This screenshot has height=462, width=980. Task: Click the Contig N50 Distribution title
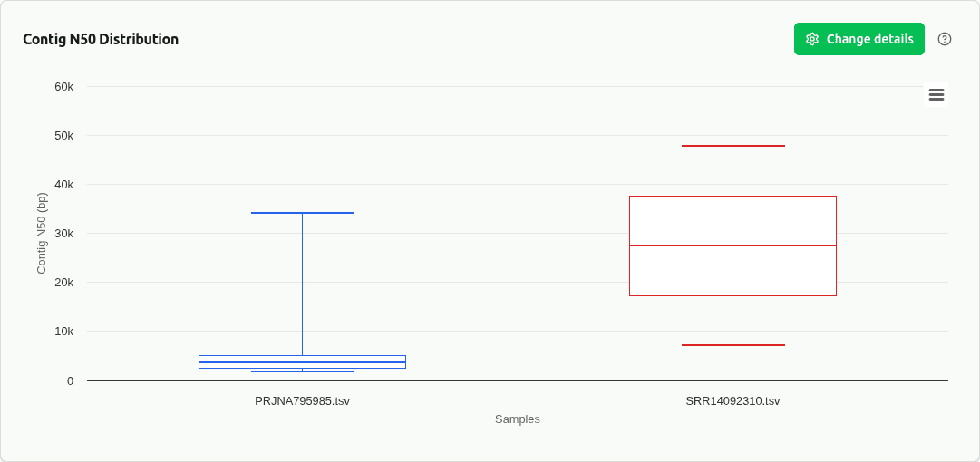[x=101, y=39]
